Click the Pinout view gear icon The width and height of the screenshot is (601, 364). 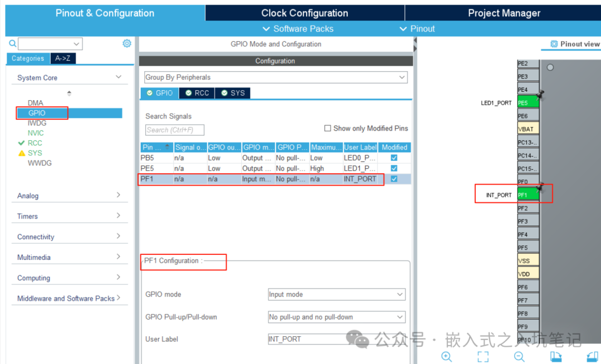coord(553,43)
